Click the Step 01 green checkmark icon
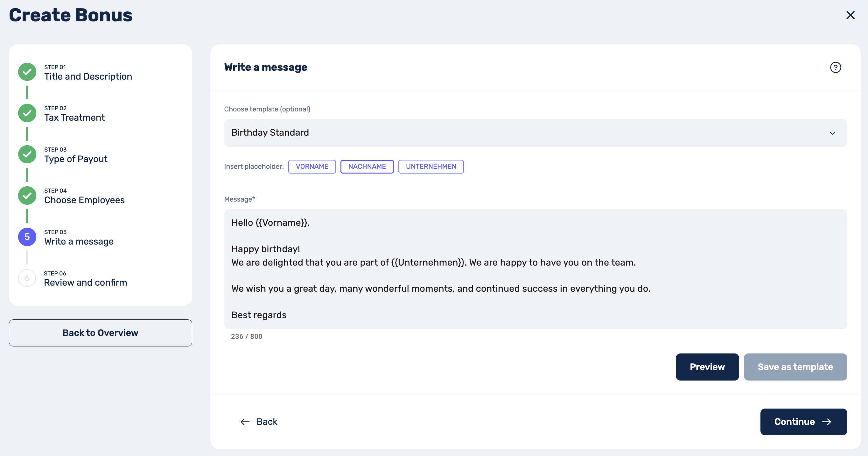Viewport: 868px width, 456px height. tap(27, 72)
